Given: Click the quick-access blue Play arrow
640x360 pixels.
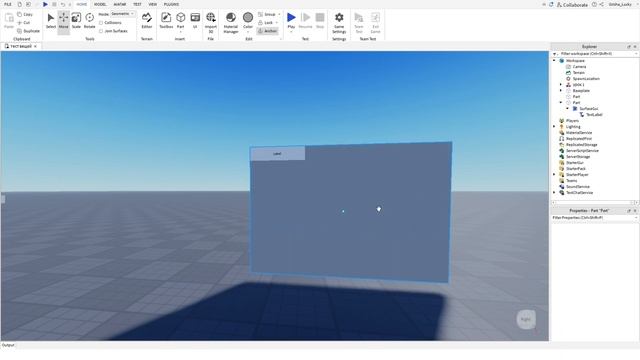Looking at the screenshot, I should 45,4.
